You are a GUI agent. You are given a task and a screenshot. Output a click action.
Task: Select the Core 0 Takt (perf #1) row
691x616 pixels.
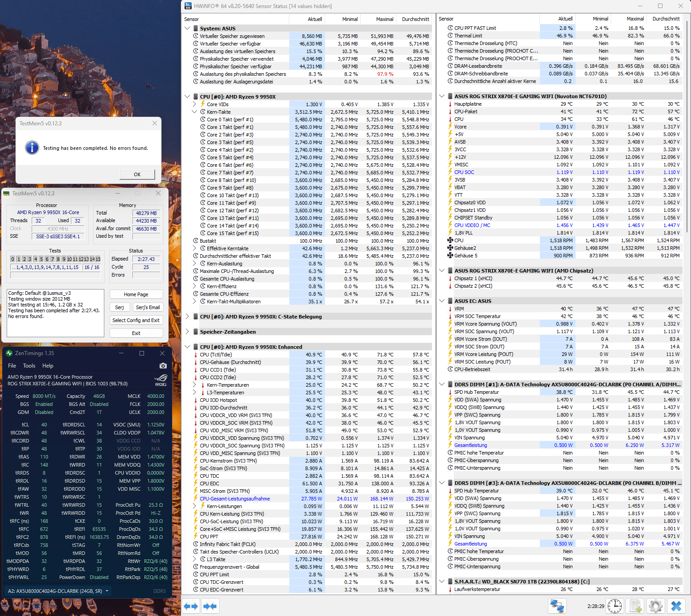click(316, 120)
